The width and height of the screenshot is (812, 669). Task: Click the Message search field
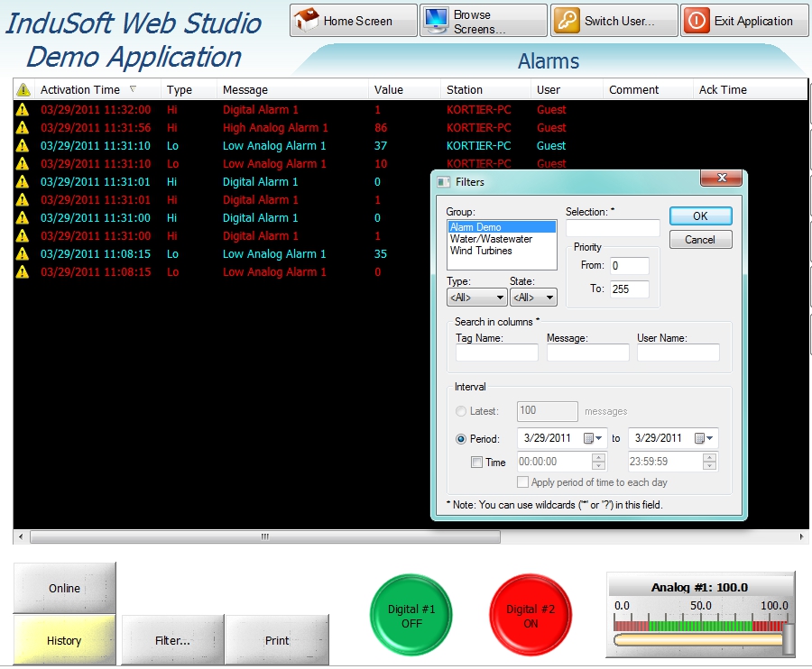[x=587, y=353]
